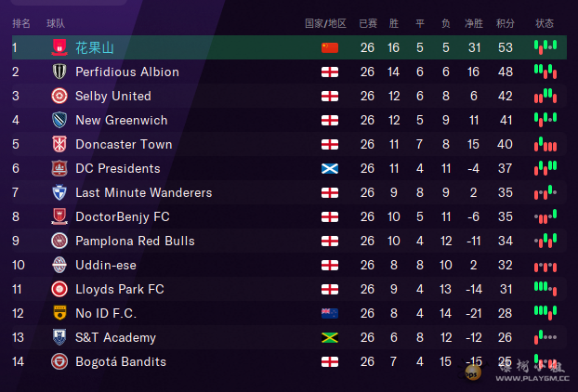Click China flag in 花果山 row
The width and height of the screenshot is (578, 392).
330,47
